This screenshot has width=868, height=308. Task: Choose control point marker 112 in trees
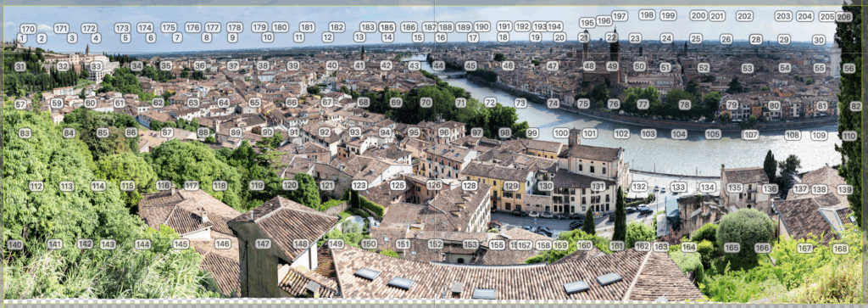(36, 186)
